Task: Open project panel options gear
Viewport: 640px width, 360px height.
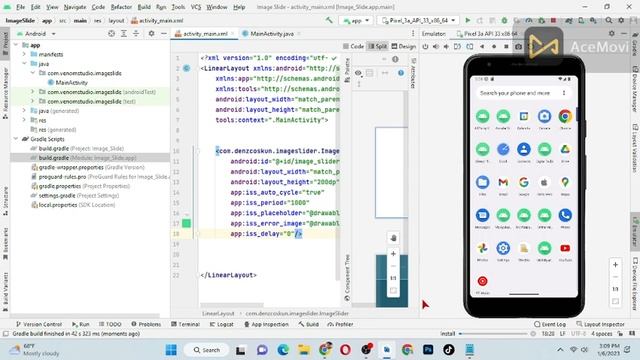Action: pos(151,33)
